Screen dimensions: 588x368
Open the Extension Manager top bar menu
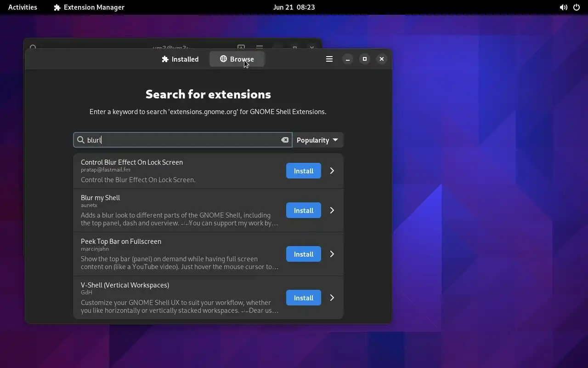[x=89, y=7]
